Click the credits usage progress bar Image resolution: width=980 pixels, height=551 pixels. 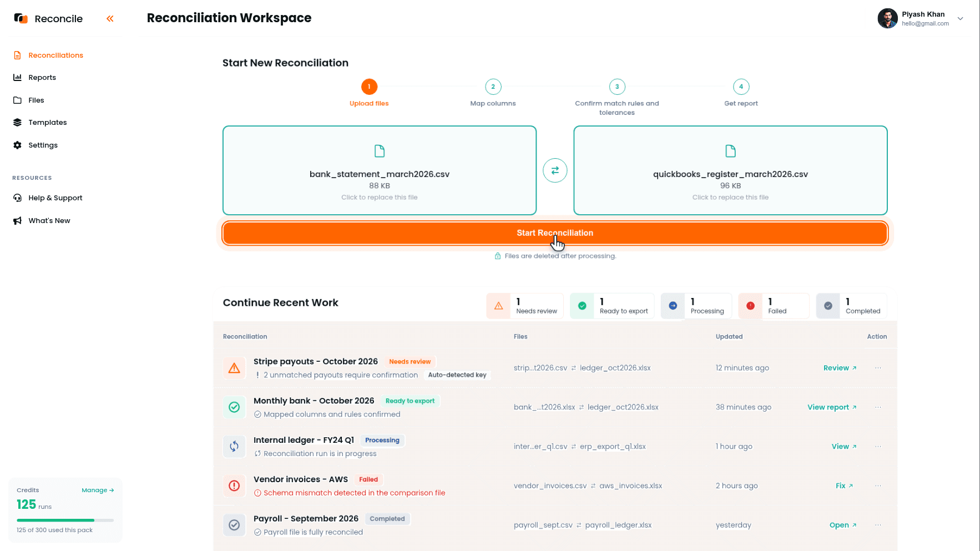(x=65, y=520)
